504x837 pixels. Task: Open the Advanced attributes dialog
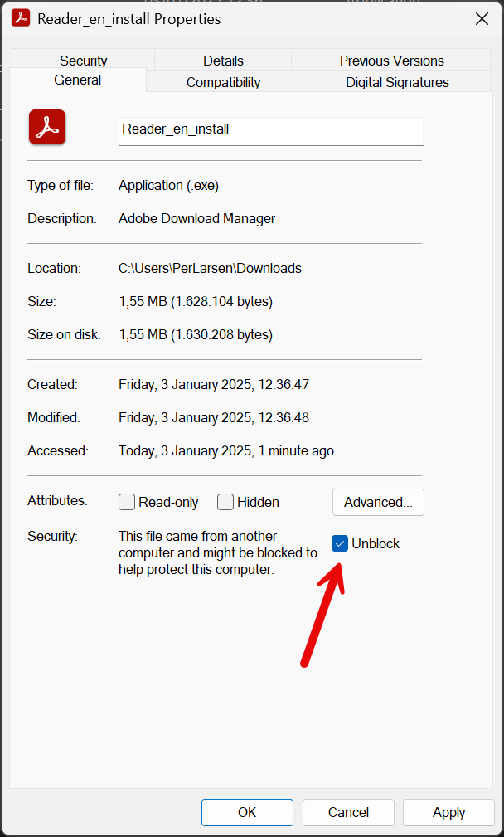[x=378, y=502]
